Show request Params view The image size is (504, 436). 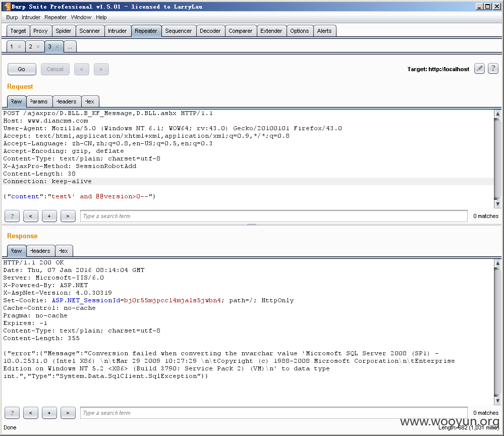pos(39,101)
